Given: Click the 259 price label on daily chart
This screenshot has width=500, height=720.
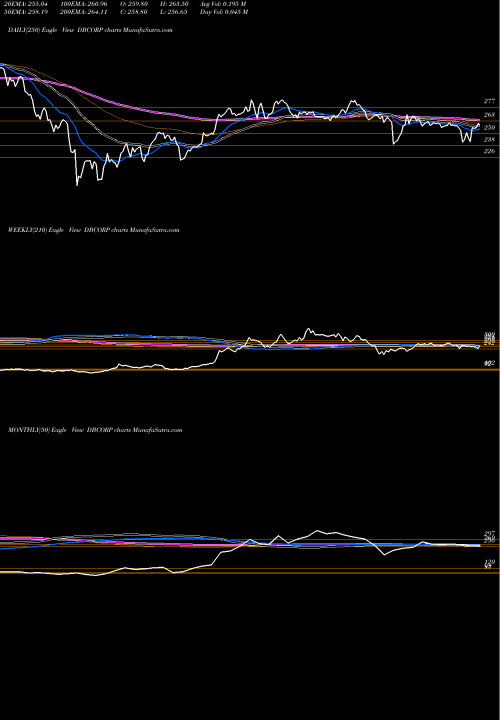Looking at the screenshot, I should 489,128.
